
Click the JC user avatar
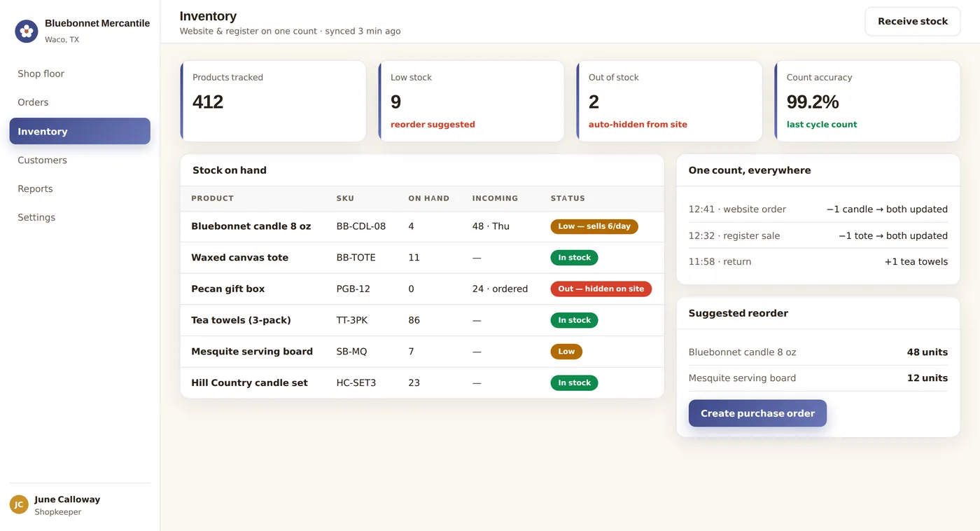19,504
